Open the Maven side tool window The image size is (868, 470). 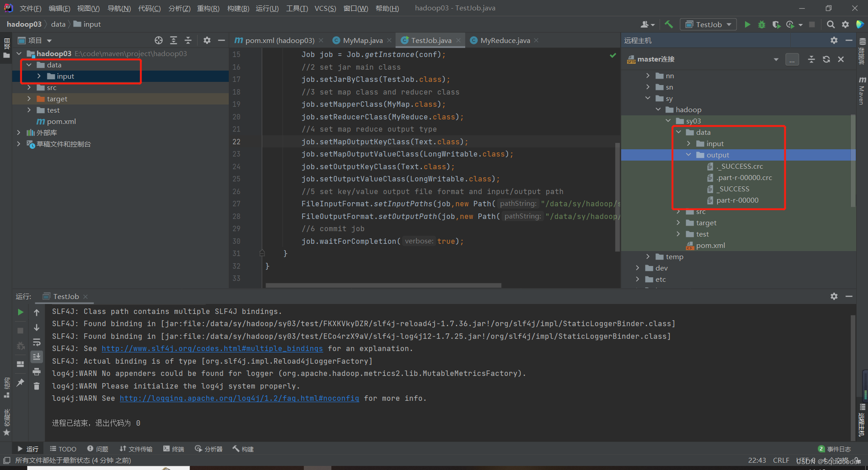coord(862,90)
